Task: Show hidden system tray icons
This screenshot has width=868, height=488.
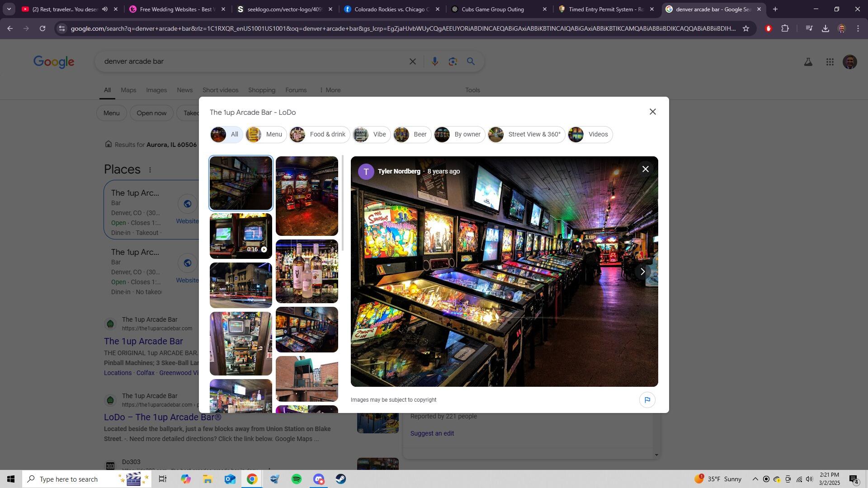Action: tap(755, 479)
